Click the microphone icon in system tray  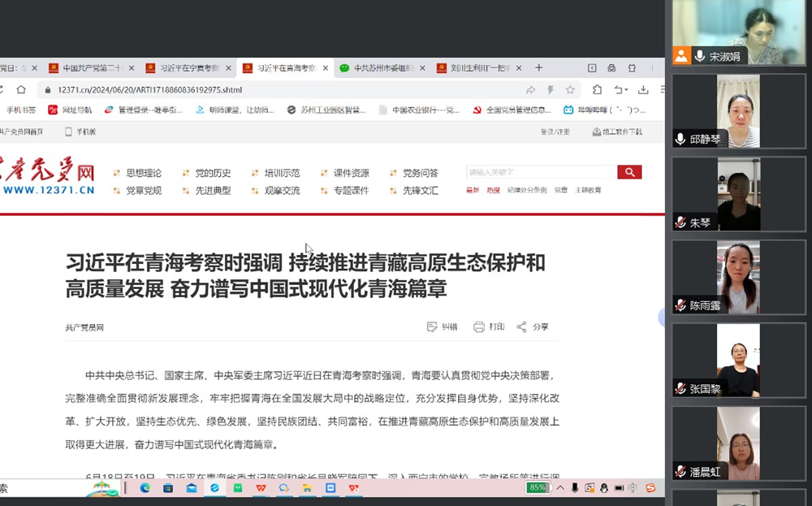click(574, 488)
